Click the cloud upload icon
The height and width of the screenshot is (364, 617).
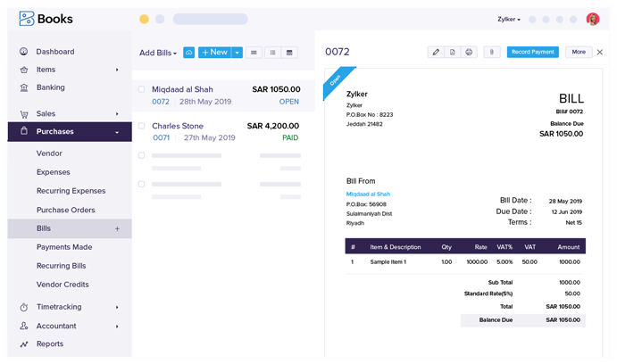coord(189,53)
